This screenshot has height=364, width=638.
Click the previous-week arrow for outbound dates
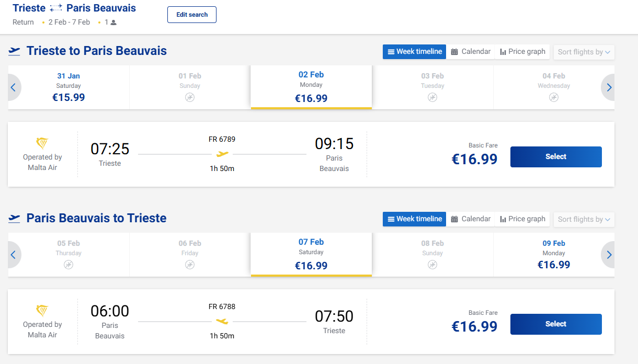coord(13,87)
